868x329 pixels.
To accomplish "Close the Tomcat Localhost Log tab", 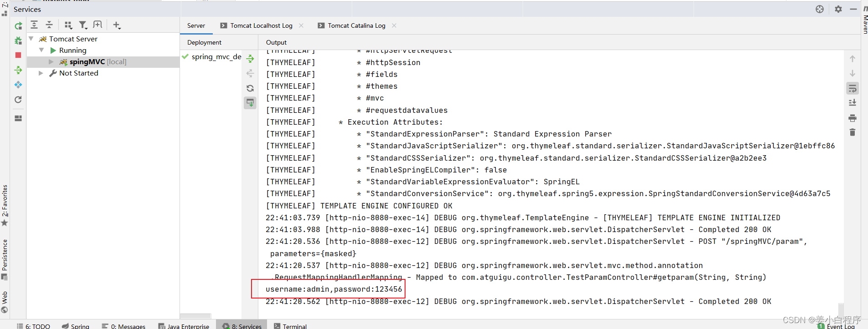I will tap(301, 25).
